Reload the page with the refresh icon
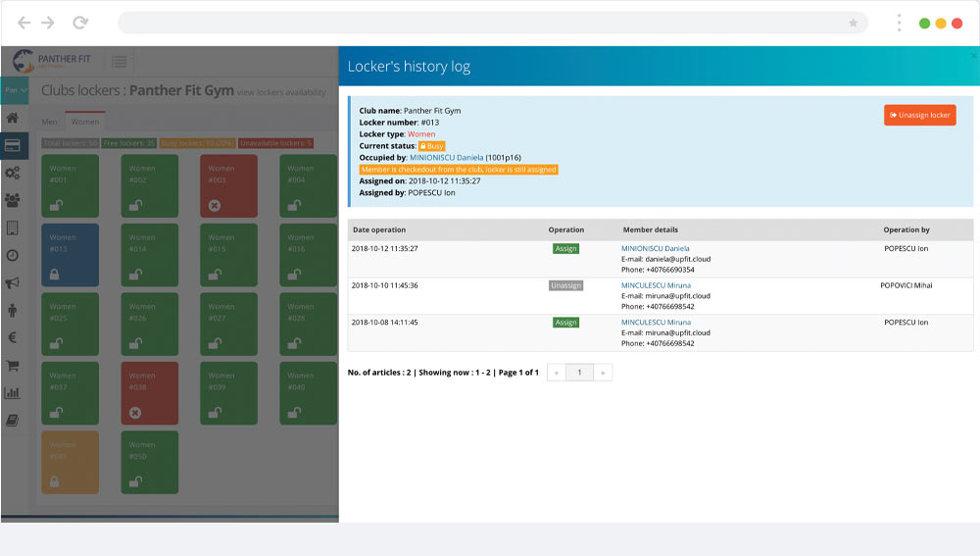 [80, 24]
